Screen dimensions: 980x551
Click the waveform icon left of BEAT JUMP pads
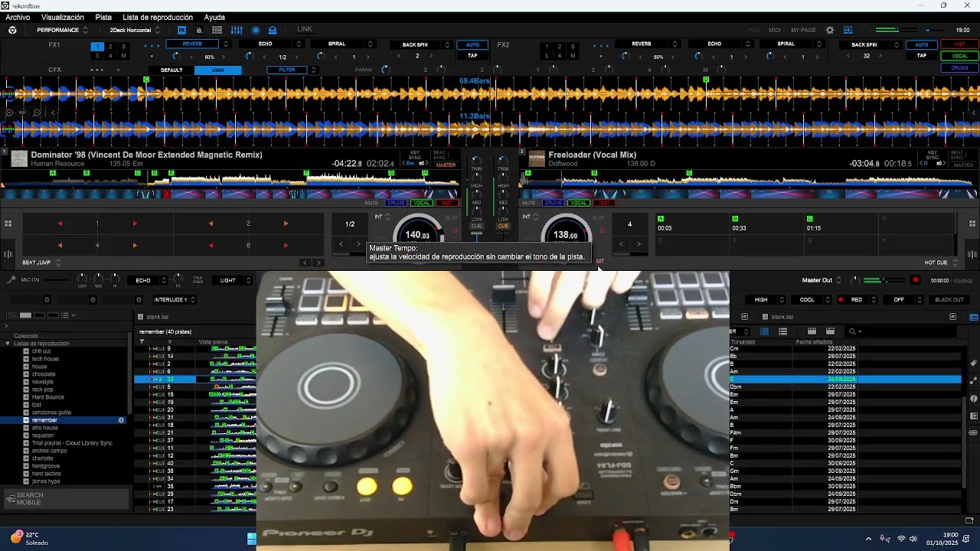click(8, 255)
